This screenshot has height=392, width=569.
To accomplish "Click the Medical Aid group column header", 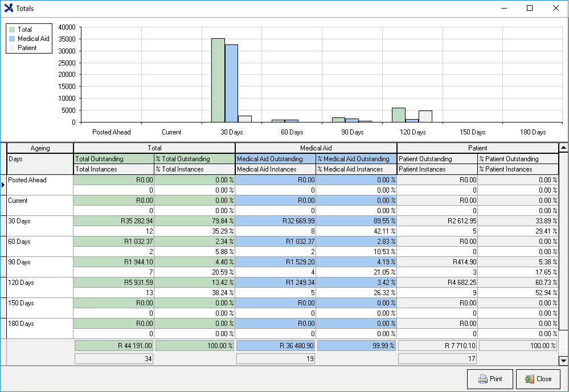I will pos(316,148).
